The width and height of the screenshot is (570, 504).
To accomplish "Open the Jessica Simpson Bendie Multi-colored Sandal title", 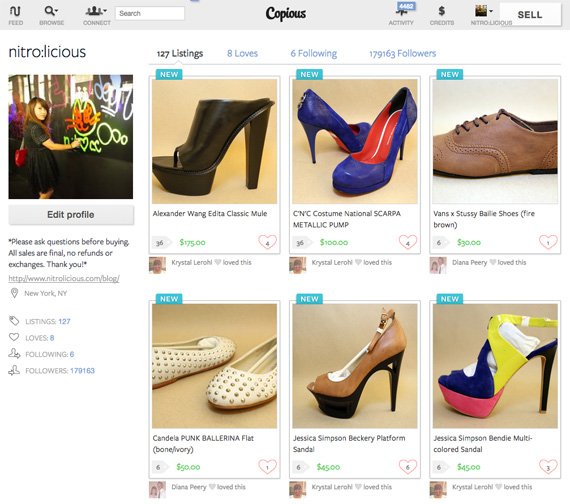I will point(483,444).
